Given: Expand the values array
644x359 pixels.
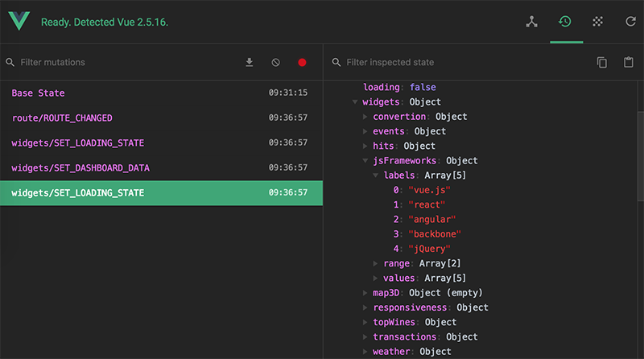Looking at the screenshot, I should [375, 278].
